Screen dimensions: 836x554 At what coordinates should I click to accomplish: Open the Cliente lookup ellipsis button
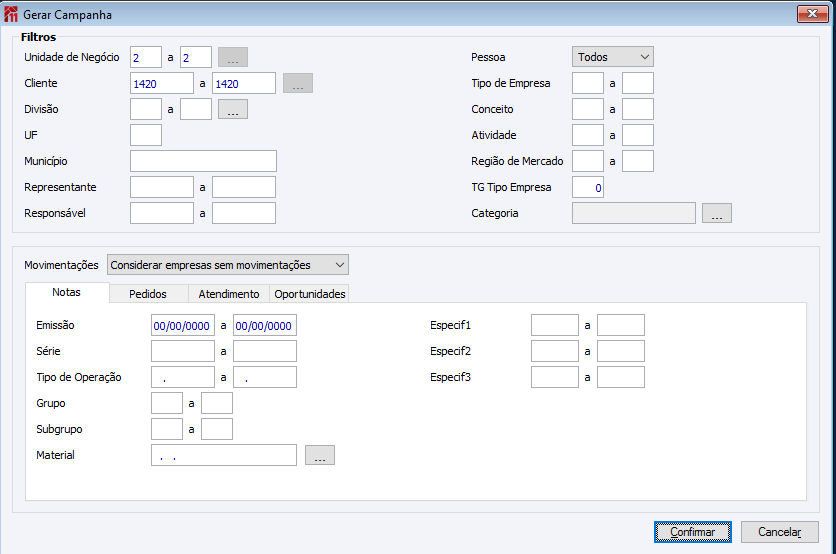click(298, 84)
